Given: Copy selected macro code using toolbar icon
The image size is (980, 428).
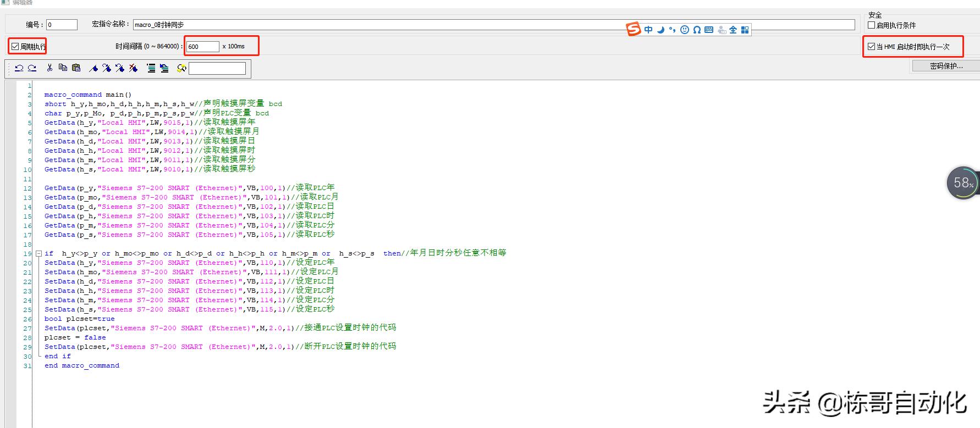Looking at the screenshot, I should pos(63,68).
